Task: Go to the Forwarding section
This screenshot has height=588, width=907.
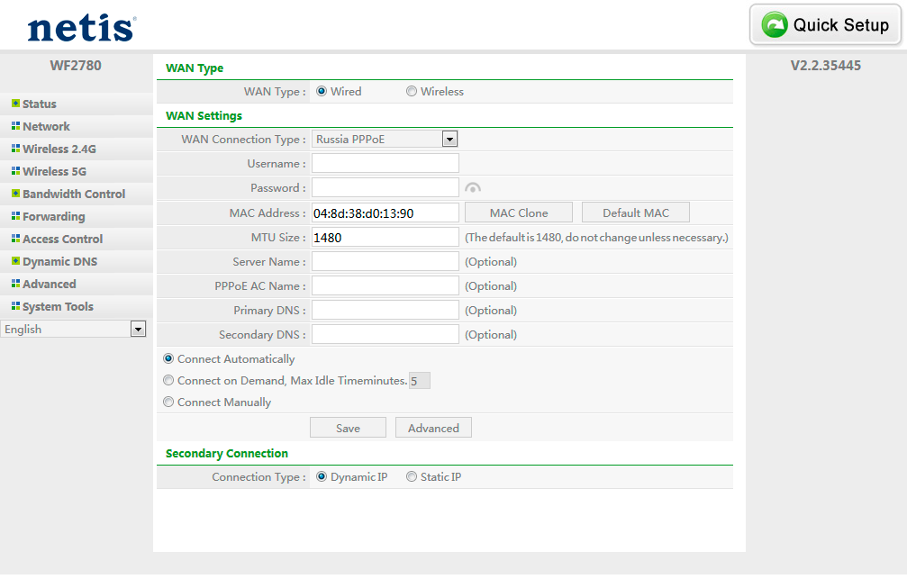Action: click(x=53, y=216)
